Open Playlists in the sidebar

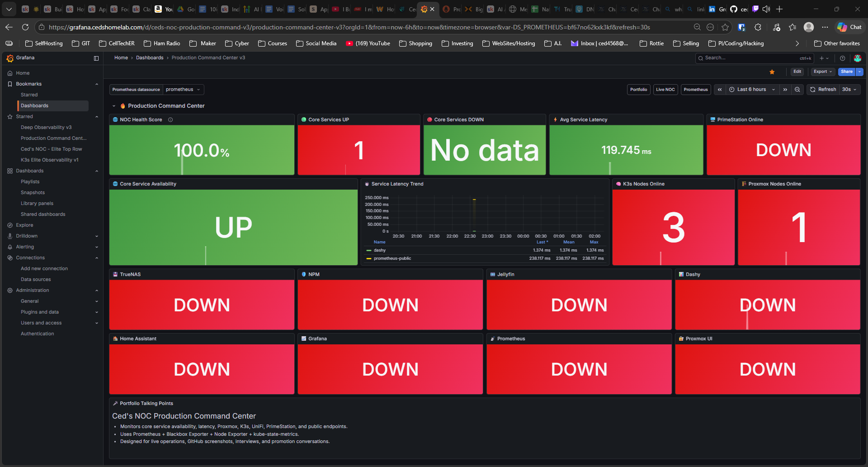click(x=30, y=181)
